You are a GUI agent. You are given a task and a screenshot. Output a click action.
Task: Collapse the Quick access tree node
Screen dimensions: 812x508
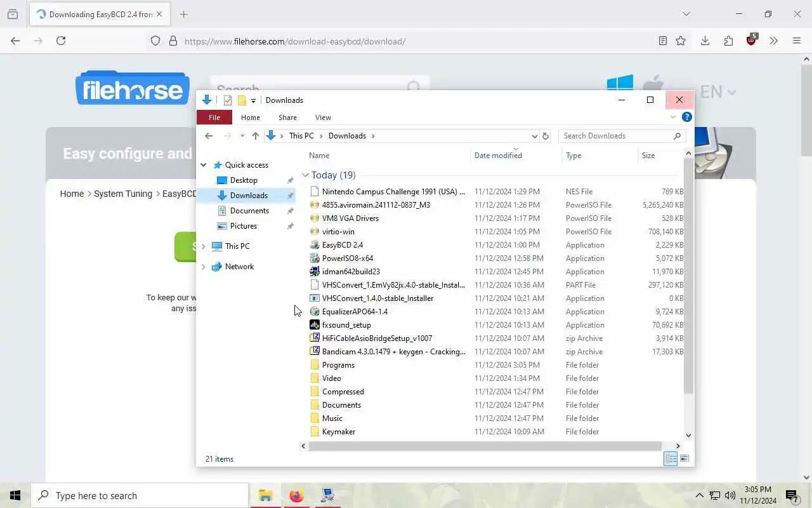pos(204,165)
